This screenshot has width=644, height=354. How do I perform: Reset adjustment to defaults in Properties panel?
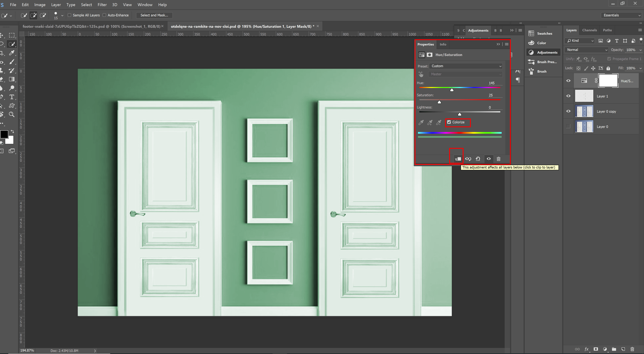coord(478,159)
